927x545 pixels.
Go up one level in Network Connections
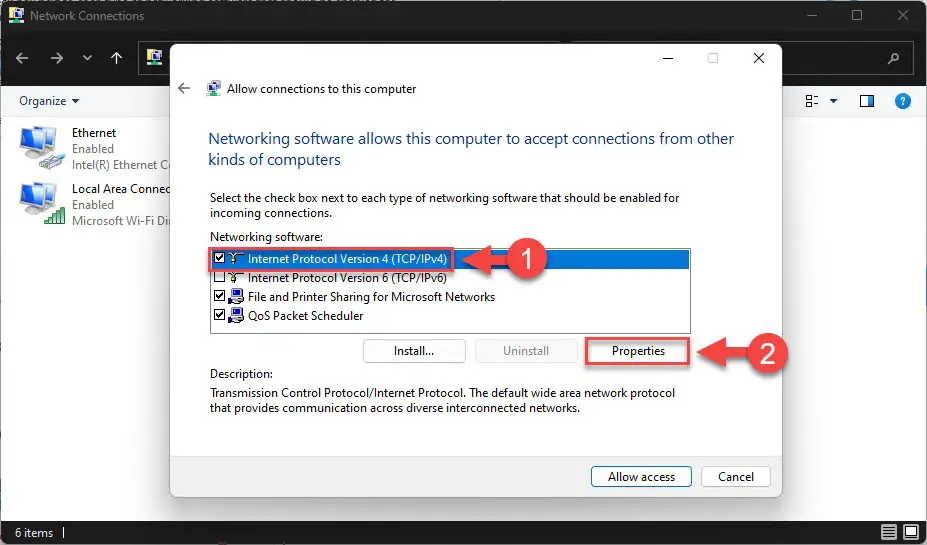click(116, 58)
